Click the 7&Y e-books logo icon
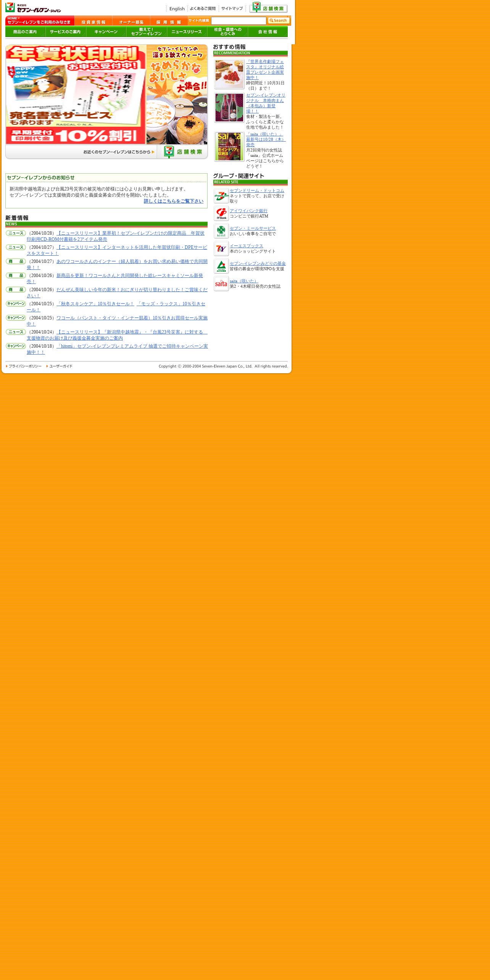490x980 pixels. click(x=221, y=248)
